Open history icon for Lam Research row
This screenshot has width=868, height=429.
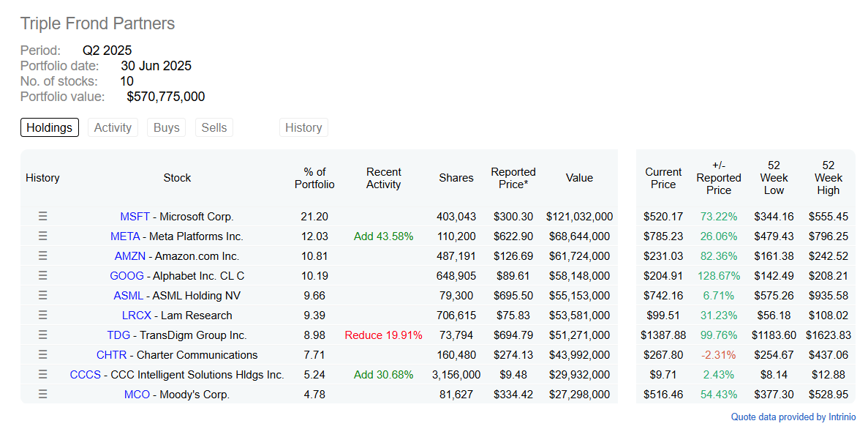point(42,316)
